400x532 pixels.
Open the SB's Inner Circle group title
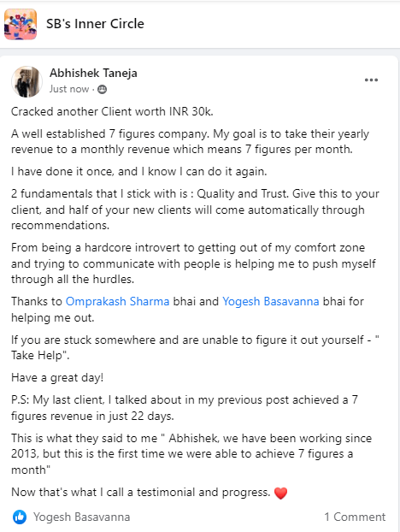(95, 24)
